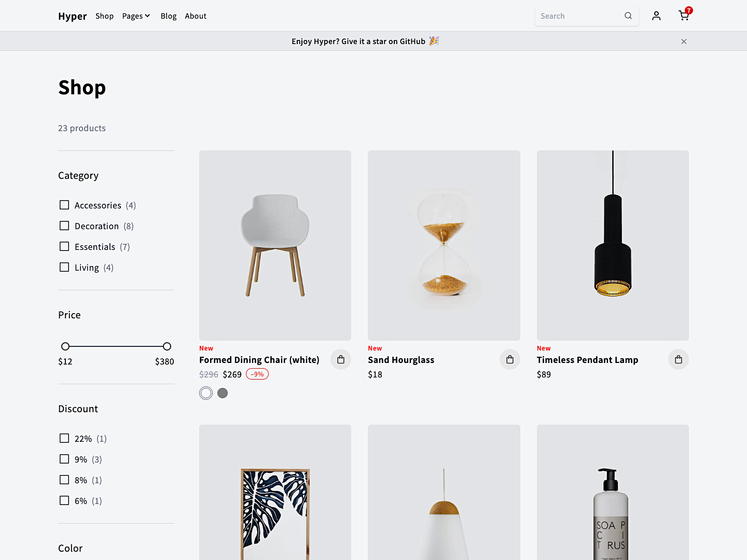Click the -9% discount badge
The image size is (747, 560).
click(257, 374)
